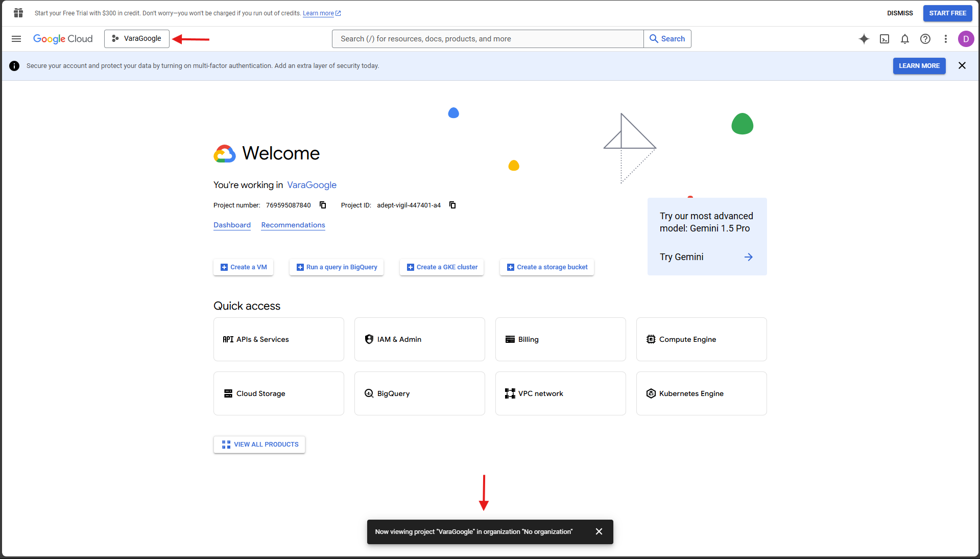Viewport: 980px width, 559px height.
Task: Click the Google Cloud logo
Action: [x=63, y=39]
